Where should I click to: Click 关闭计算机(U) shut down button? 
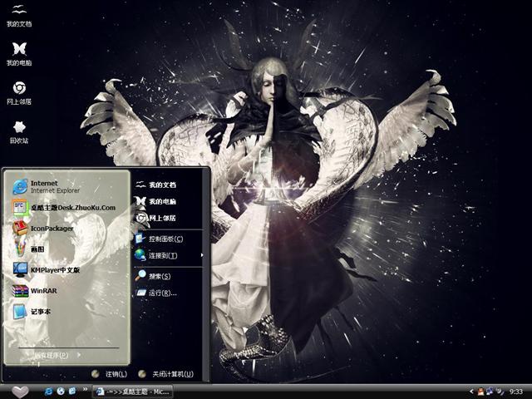tap(166, 374)
